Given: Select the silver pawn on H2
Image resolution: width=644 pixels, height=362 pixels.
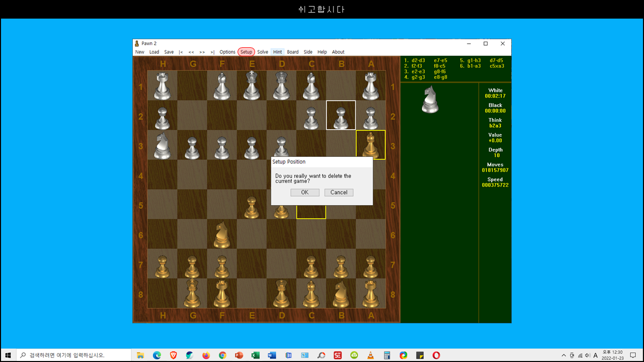Looking at the screenshot, I should coord(162,118).
